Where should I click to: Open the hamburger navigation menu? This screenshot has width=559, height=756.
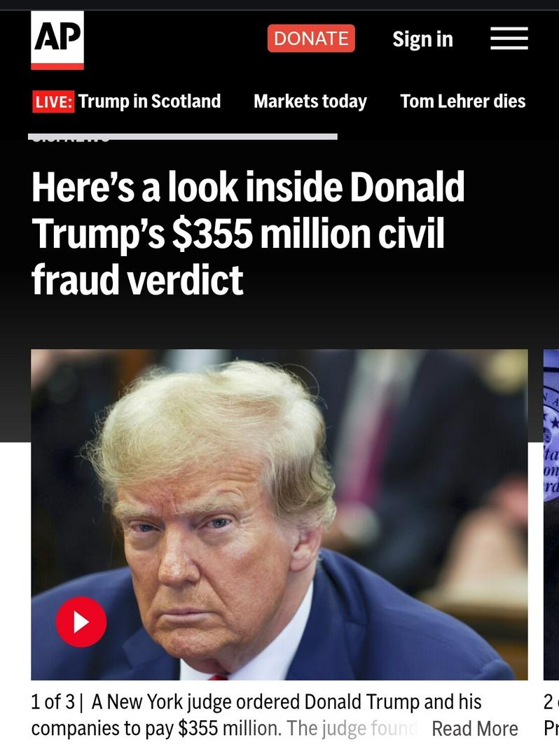pos(509,38)
